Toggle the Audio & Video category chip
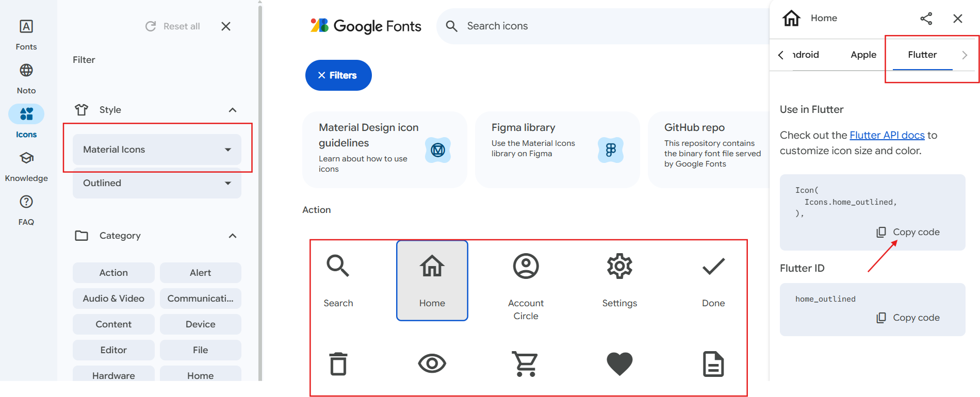Screen dimensions: 980x397 [x=113, y=299]
